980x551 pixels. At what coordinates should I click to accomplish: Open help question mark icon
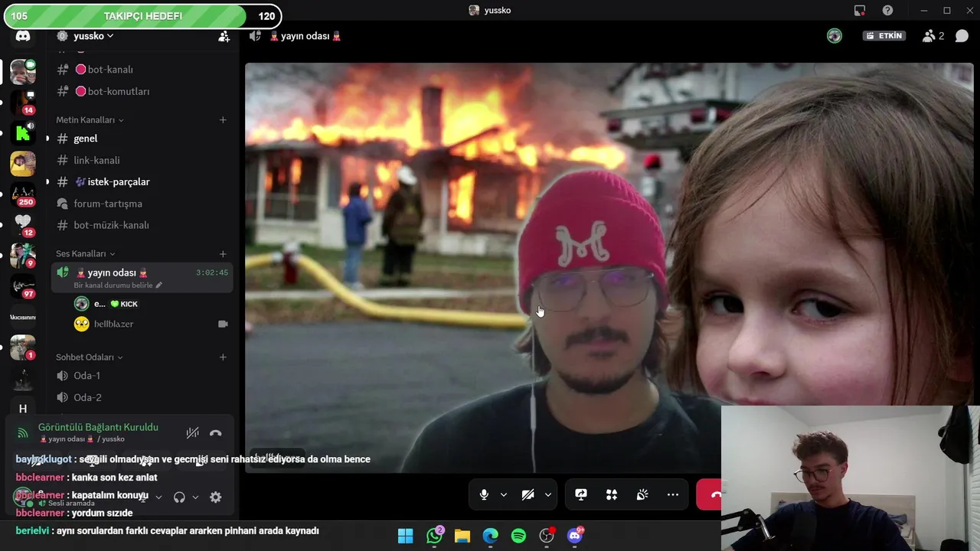tap(887, 10)
